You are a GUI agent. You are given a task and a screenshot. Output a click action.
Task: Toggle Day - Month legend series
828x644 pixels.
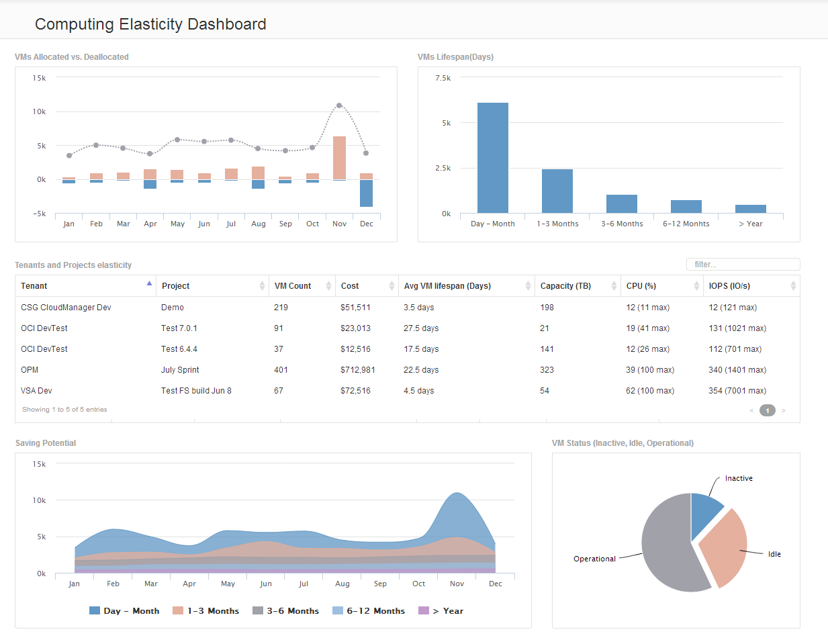pos(124,611)
